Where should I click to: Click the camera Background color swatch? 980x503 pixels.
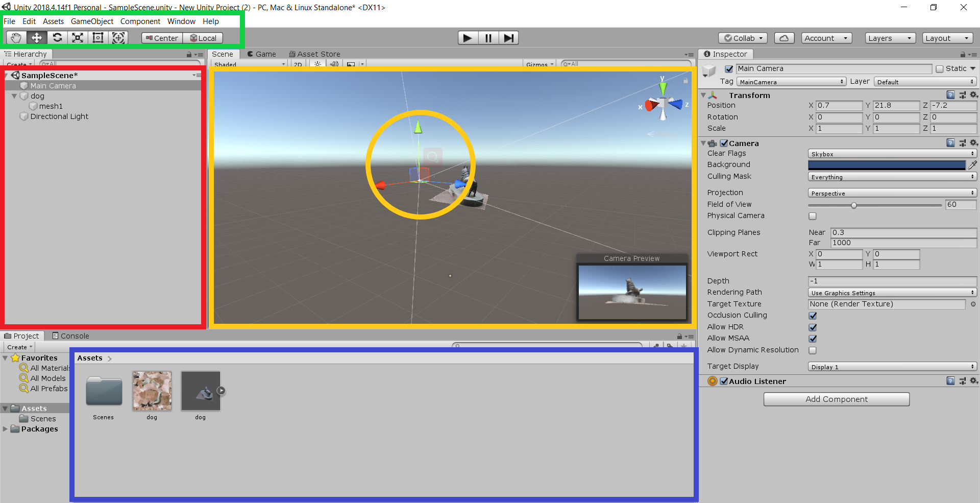coord(887,164)
